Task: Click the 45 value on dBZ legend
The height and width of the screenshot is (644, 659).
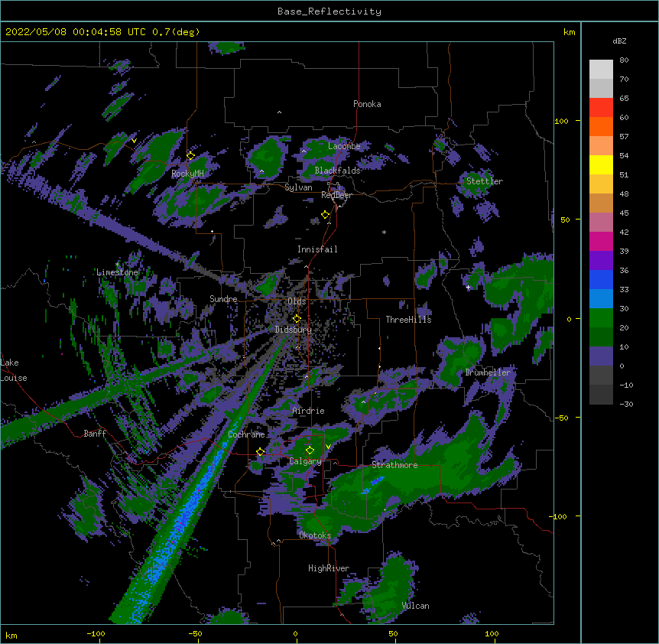Action: [624, 213]
